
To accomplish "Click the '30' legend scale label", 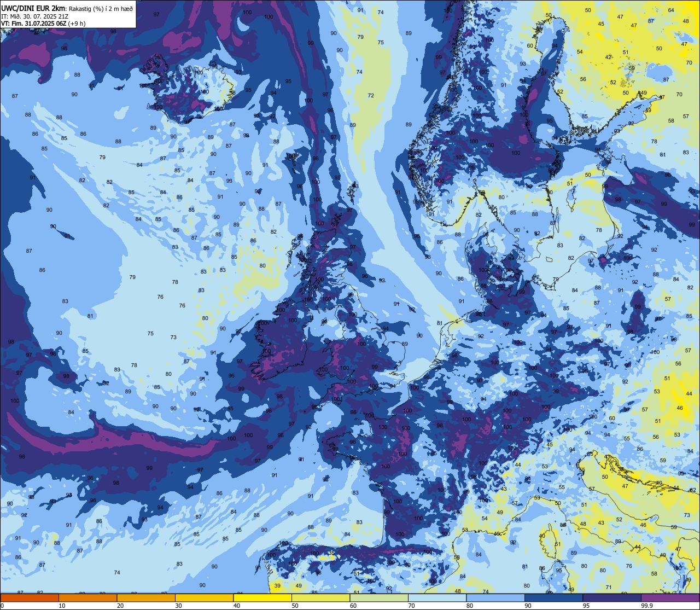I will point(179,606).
